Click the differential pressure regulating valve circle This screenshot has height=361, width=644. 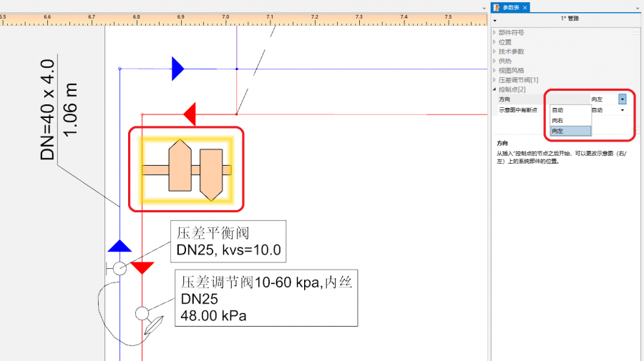pyautogui.click(x=142, y=313)
